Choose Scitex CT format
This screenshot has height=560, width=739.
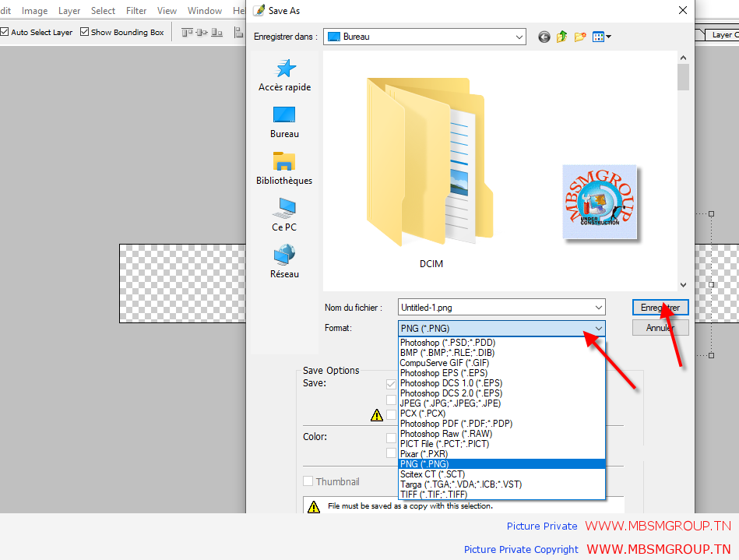click(501, 474)
